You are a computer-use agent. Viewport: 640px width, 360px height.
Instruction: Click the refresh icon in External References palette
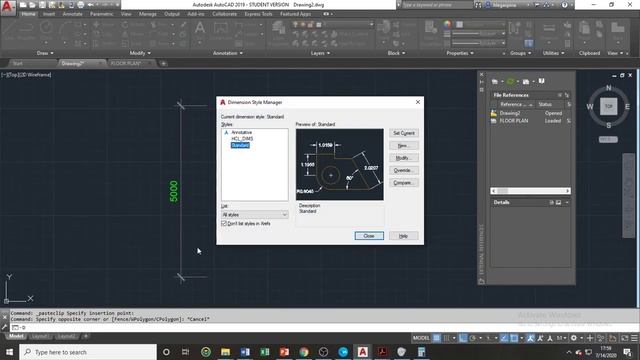pos(510,82)
